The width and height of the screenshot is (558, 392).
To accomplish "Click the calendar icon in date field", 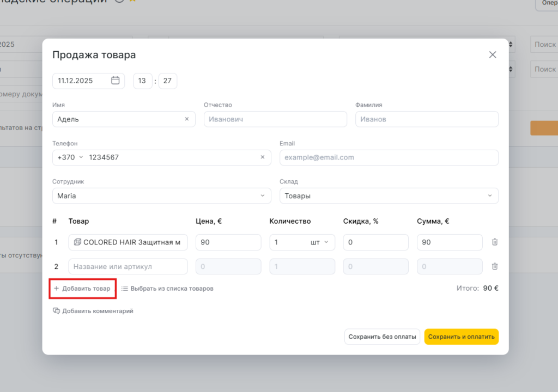I will click(x=115, y=81).
